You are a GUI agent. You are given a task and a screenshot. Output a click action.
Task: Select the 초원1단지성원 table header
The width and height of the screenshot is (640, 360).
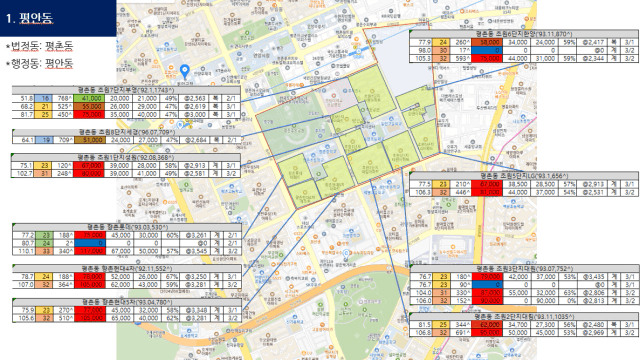[x=126, y=158]
